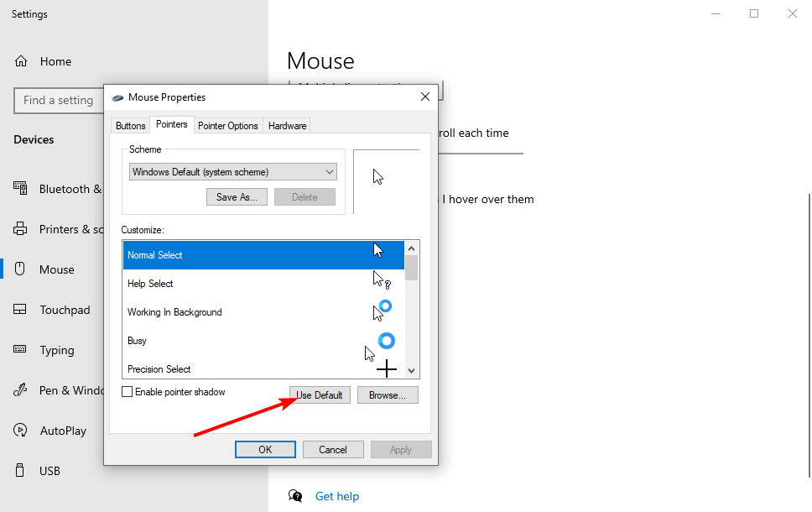812x512 pixels.
Task: Select the Precision Select crosshair icon
Action: (x=387, y=369)
